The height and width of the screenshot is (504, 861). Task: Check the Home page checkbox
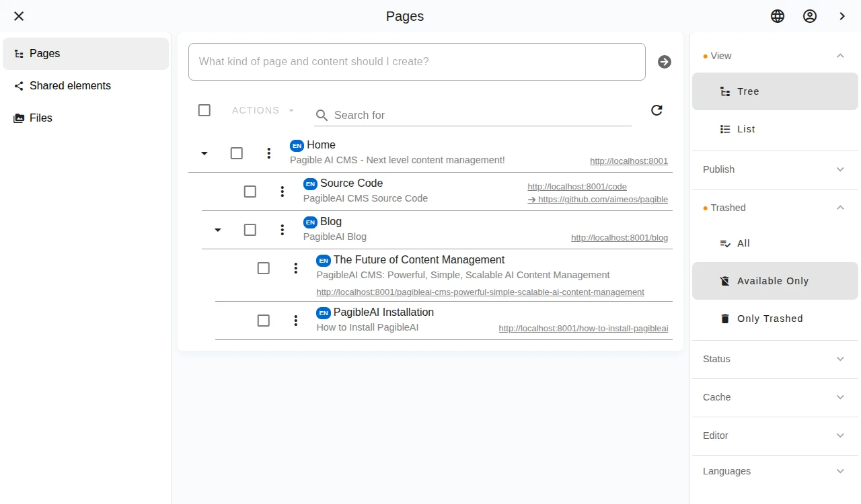[x=237, y=153]
